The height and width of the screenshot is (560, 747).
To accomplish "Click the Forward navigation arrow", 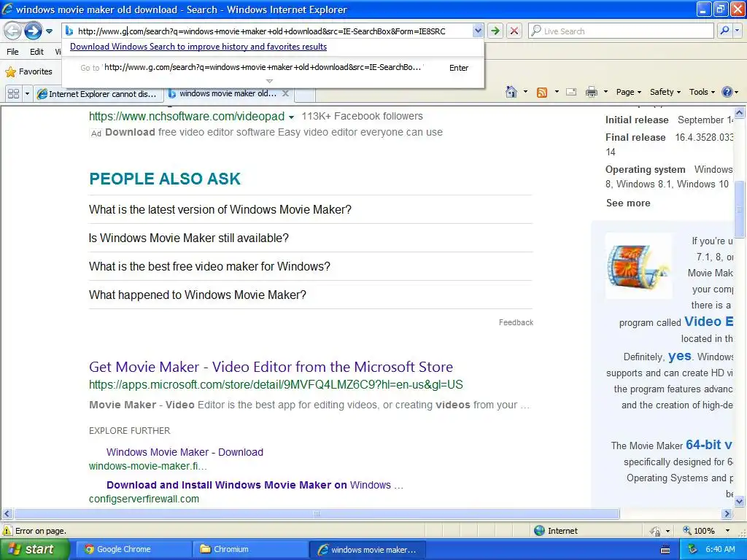I will click(33, 31).
